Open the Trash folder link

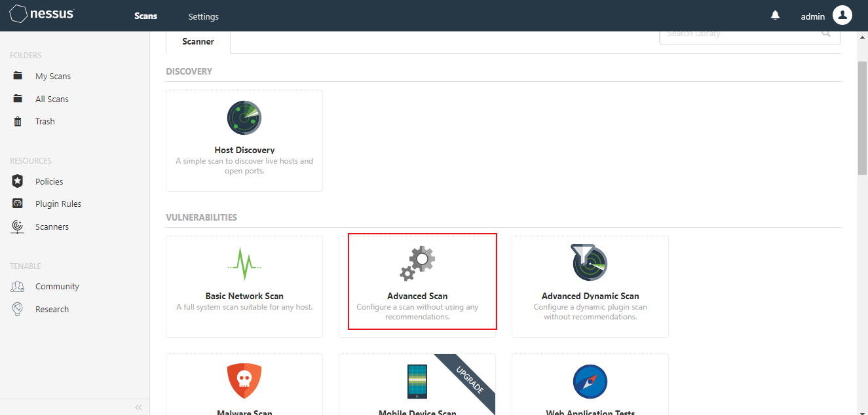[x=45, y=121]
